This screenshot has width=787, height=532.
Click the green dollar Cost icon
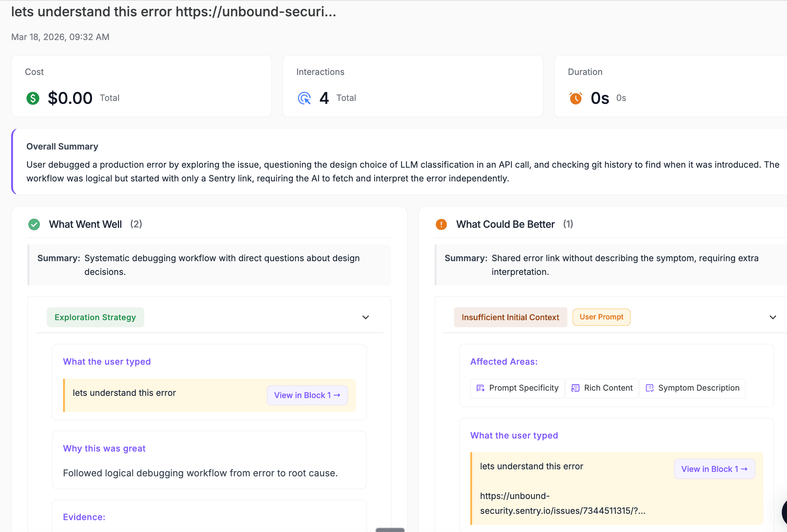click(33, 98)
